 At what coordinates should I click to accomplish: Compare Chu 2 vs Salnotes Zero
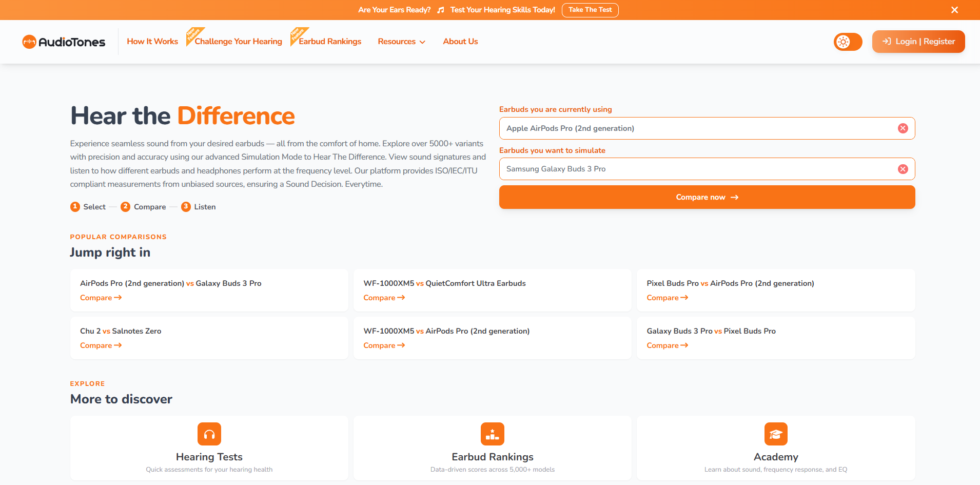tap(101, 345)
